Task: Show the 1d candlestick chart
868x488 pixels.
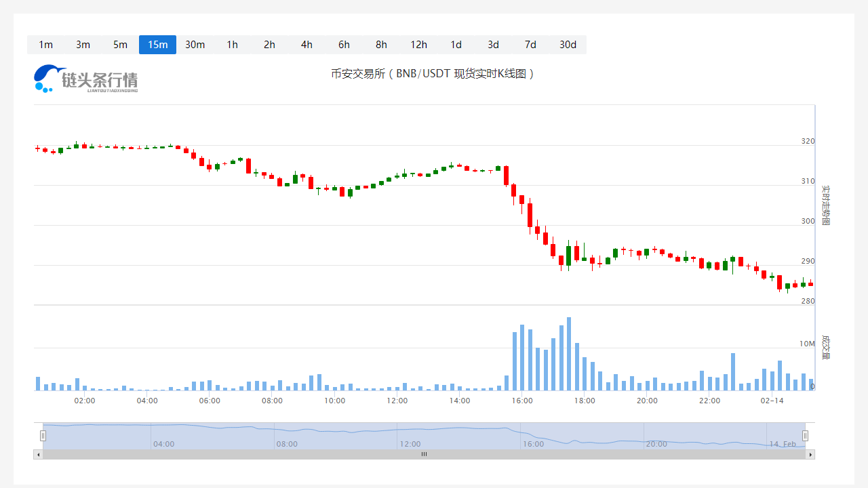Action: 456,45
